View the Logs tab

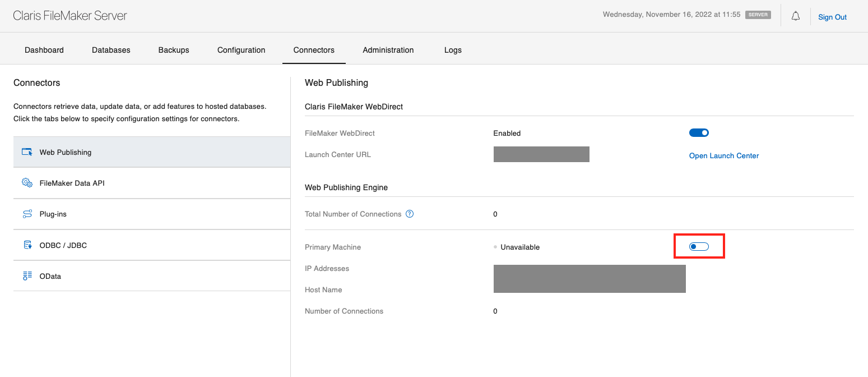coord(453,50)
